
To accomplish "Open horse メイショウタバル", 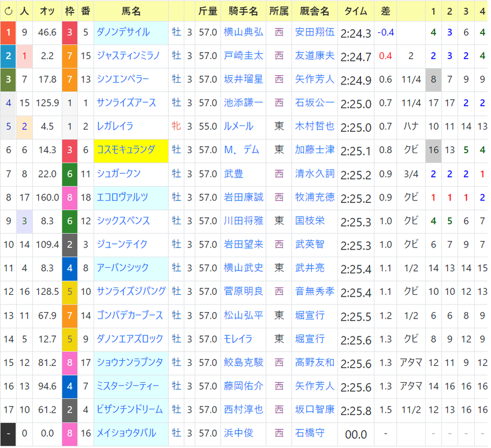I will [x=126, y=434].
